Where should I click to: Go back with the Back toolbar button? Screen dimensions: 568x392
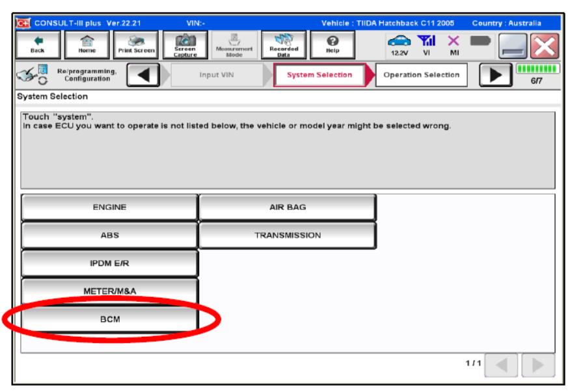38,45
